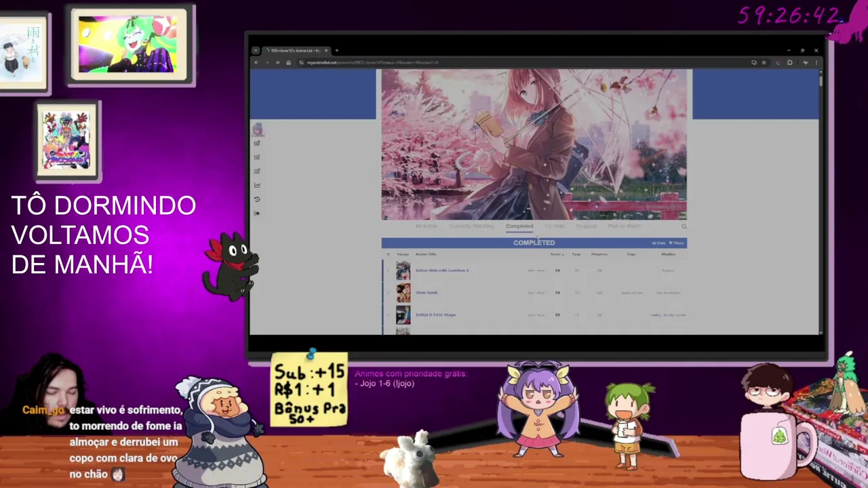This screenshot has height=488, width=868.
Task: Click the Initial D First Stage cover thumbnail
Action: 403,315
